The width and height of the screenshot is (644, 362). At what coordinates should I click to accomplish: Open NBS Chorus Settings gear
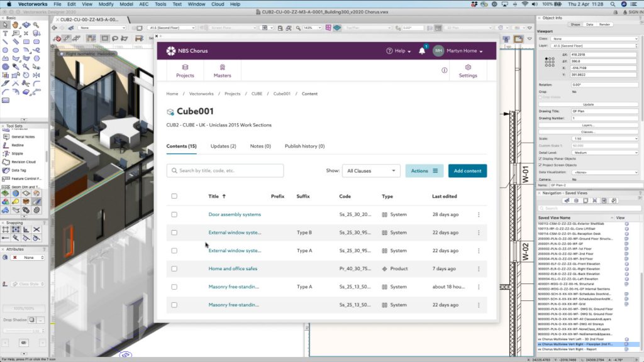(468, 70)
